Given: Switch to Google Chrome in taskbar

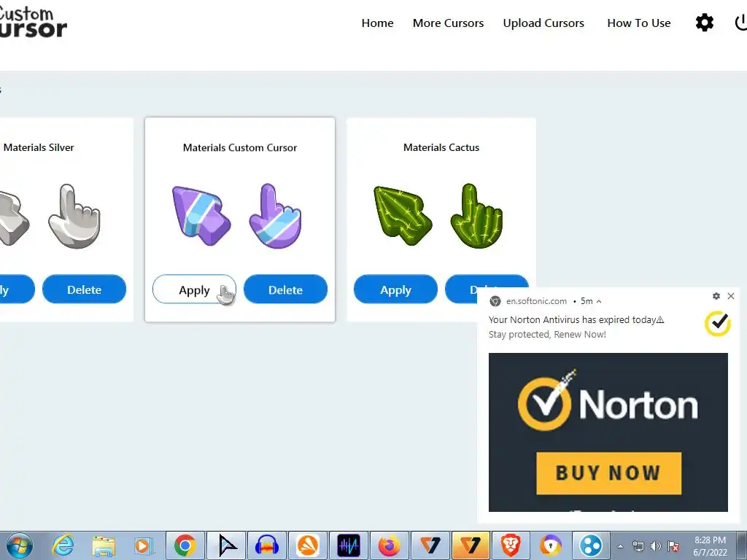Looking at the screenshot, I should click(x=185, y=545).
